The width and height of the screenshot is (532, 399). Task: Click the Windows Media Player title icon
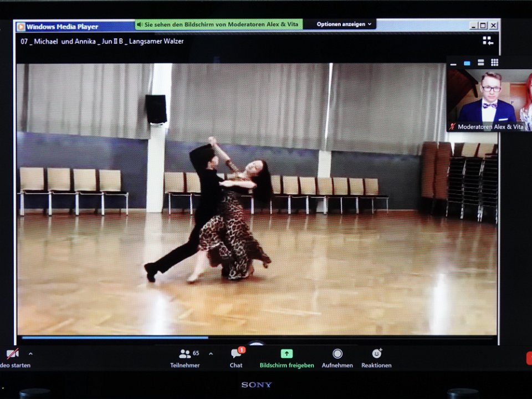21,27
